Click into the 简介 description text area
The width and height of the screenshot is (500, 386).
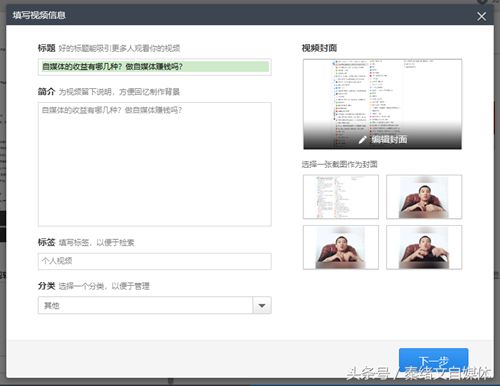pyautogui.click(x=155, y=164)
